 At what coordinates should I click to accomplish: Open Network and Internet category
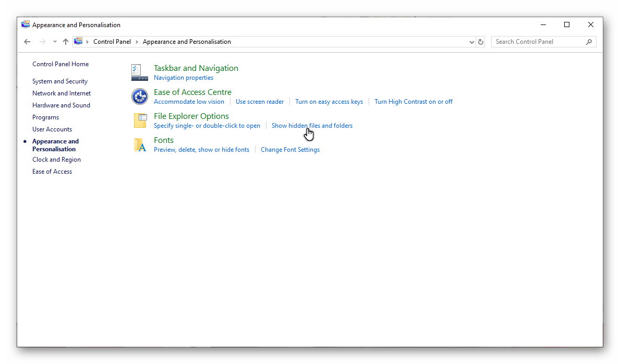(62, 93)
